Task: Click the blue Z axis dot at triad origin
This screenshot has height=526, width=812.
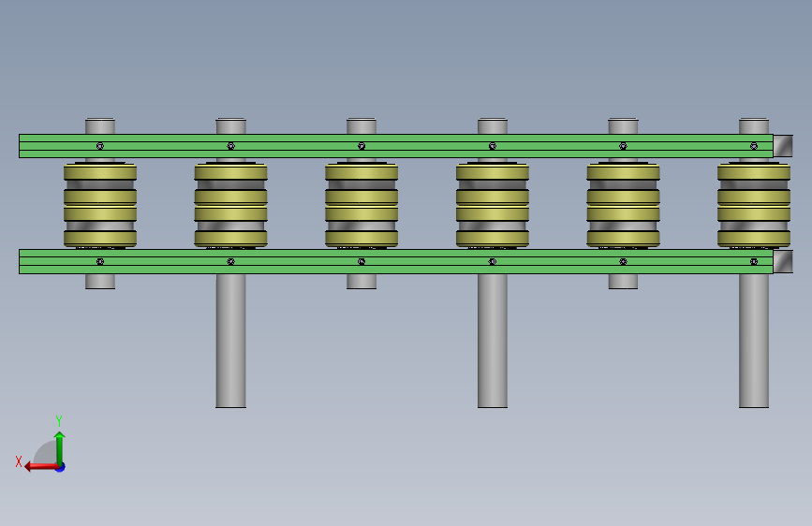Action: pos(61,467)
